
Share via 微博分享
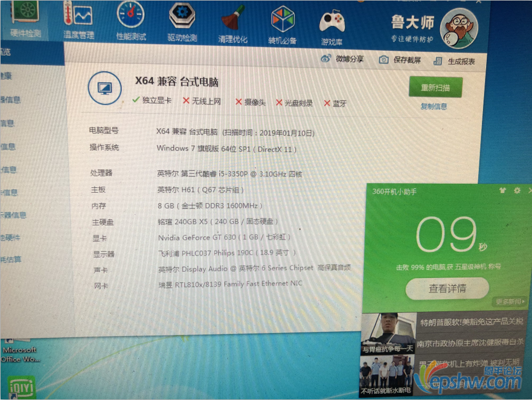pyautogui.click(x=342, y=59)
